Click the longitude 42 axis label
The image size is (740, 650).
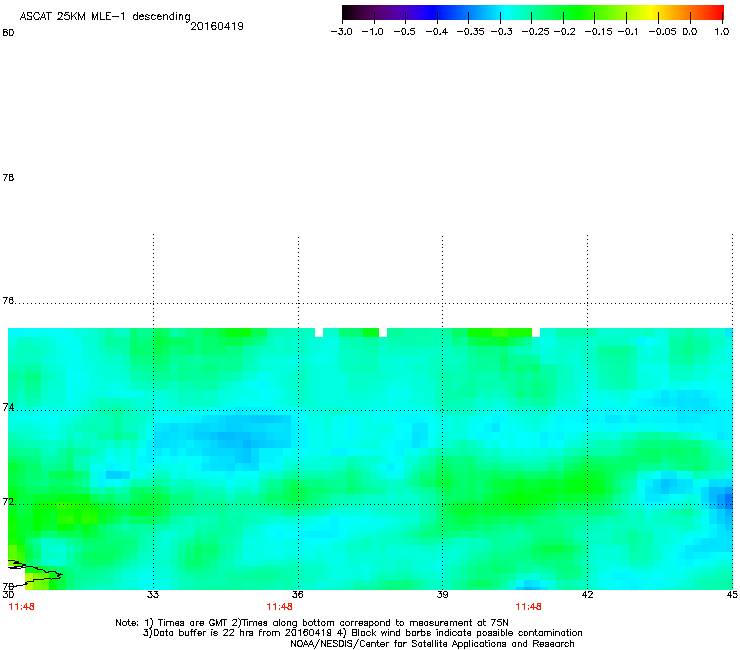[587, 595]
